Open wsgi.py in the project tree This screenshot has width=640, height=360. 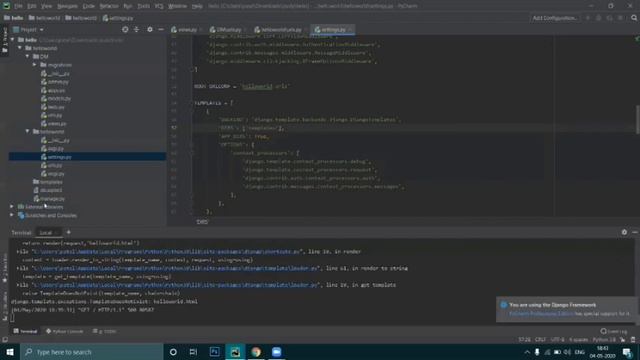click(53, 173)
